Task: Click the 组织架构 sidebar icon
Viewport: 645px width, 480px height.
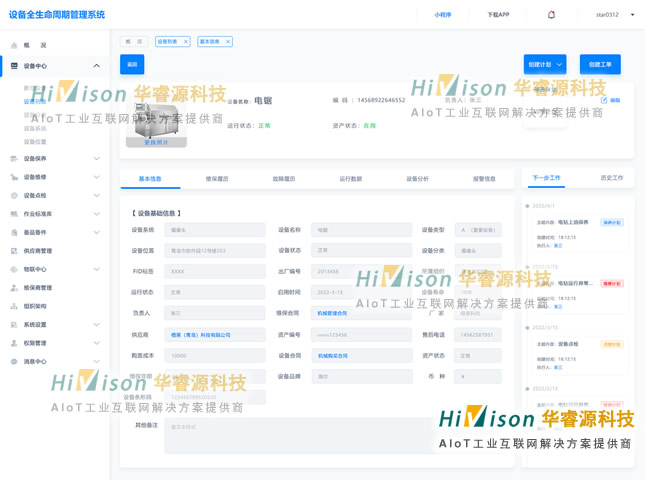Action: pyautogui.click(x=14, y=306)
